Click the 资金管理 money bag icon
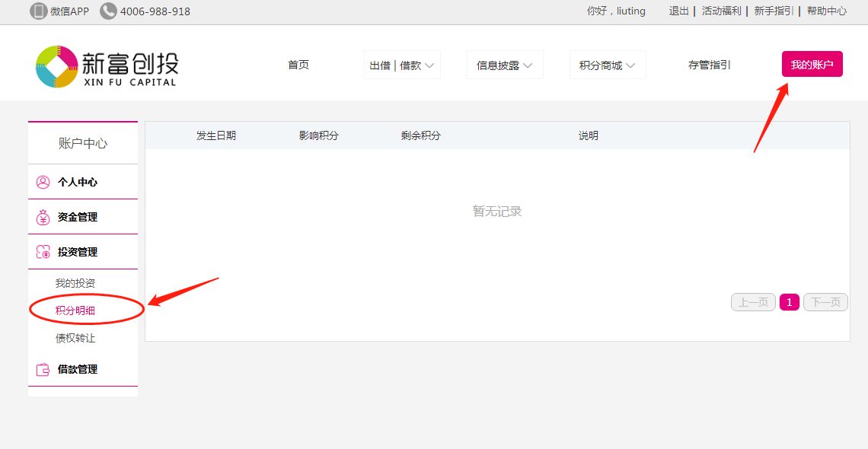Screen dimensions: 868x449 point(43,218)
